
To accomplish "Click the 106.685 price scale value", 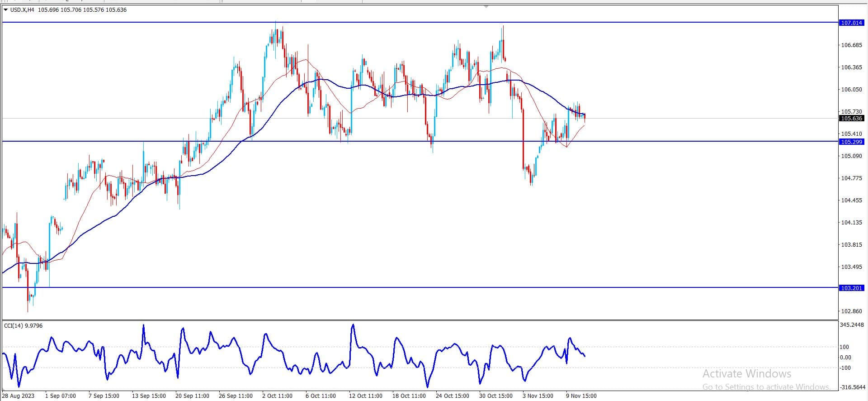I will pyautogui.click(x=851, y=45).
